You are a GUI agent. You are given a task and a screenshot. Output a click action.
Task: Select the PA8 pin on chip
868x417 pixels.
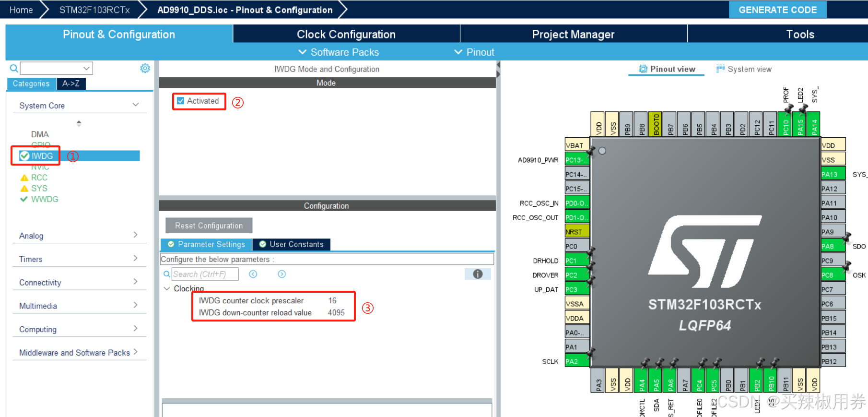833,246
